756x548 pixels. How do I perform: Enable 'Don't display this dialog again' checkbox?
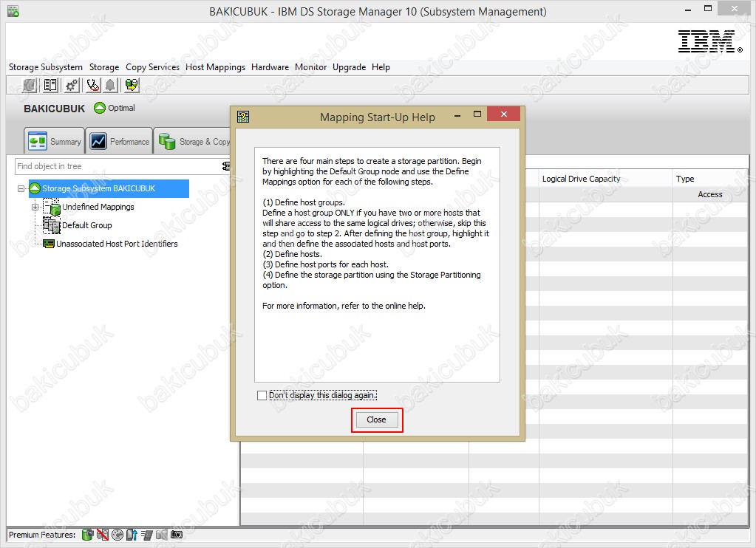262,396
